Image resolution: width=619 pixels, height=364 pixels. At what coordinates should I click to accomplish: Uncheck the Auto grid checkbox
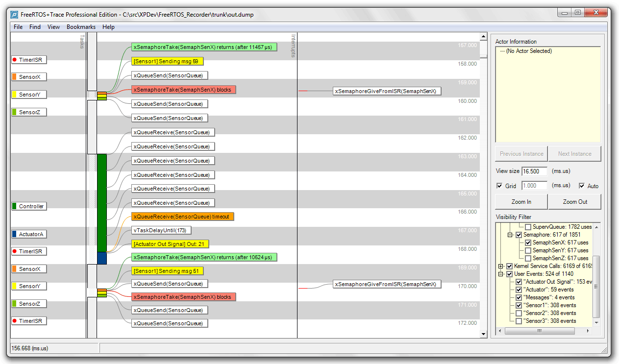(x=582, y=186)
